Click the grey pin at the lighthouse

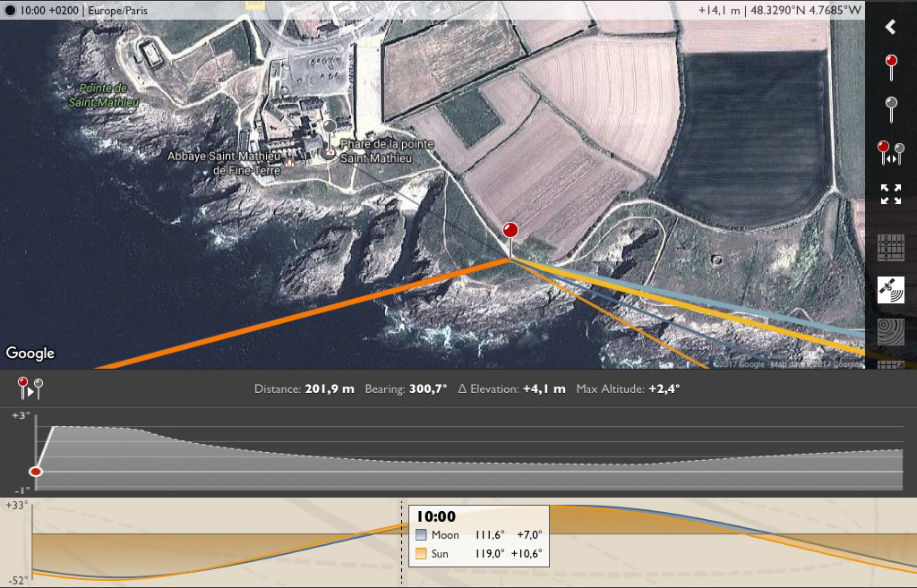point(330,136)
